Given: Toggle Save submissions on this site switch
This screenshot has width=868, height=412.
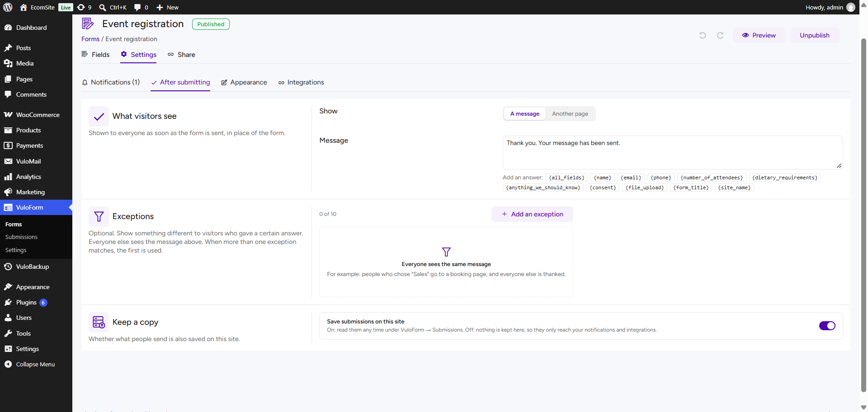Looking at the screenshot, I should tap(827, 326).
